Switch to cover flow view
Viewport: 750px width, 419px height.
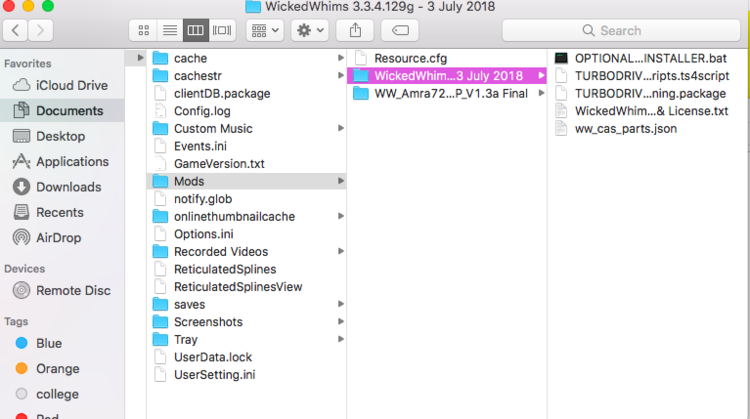coord(222,31)
